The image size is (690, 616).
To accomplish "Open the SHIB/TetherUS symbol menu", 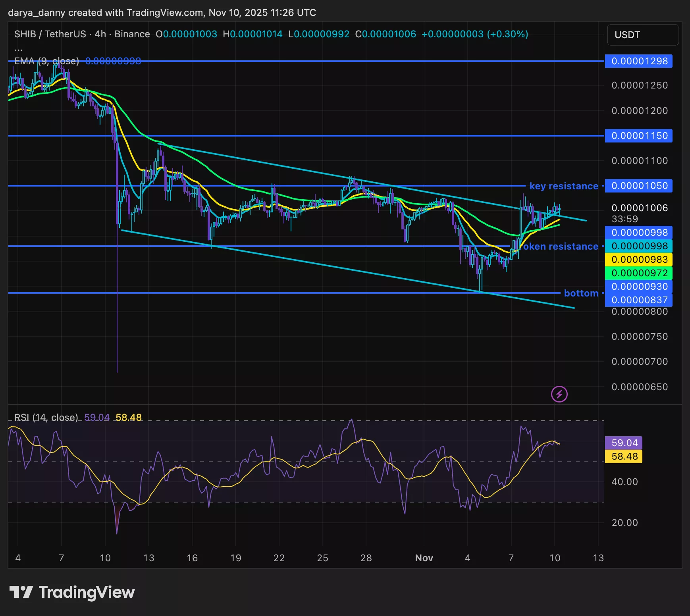I will pyautogui.click(x=49, y=34).
